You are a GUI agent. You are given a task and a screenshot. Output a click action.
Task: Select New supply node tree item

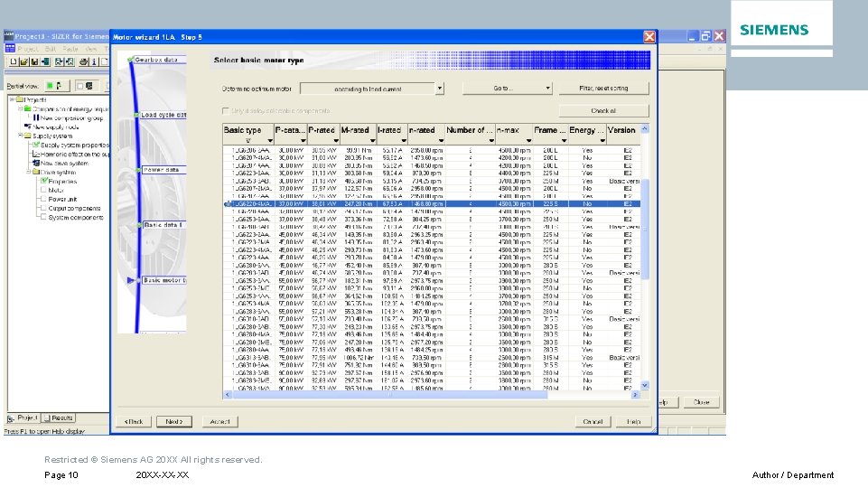[x=55, y=127]
